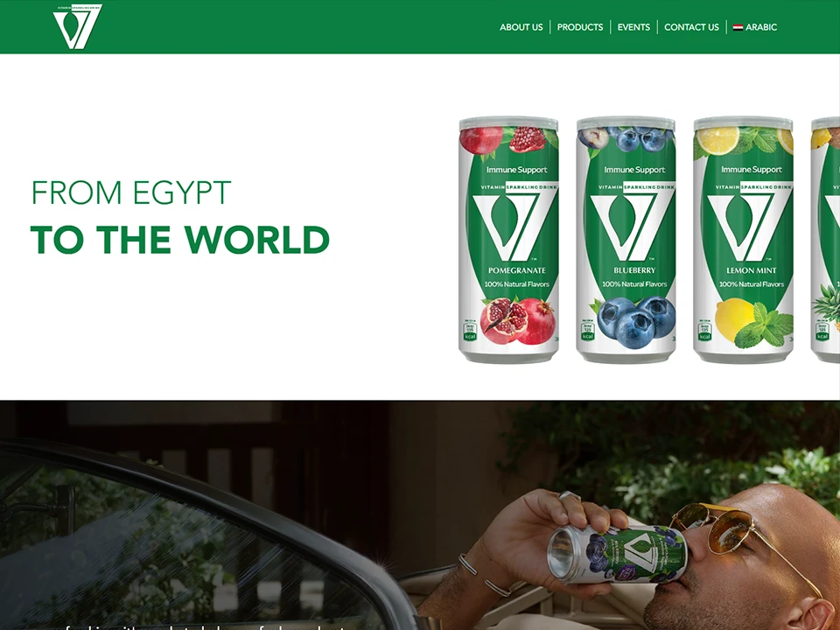Screen dimensions: 840x630
Task: Select the Lemon Mint can image
Action: click(x=743, y=240)
